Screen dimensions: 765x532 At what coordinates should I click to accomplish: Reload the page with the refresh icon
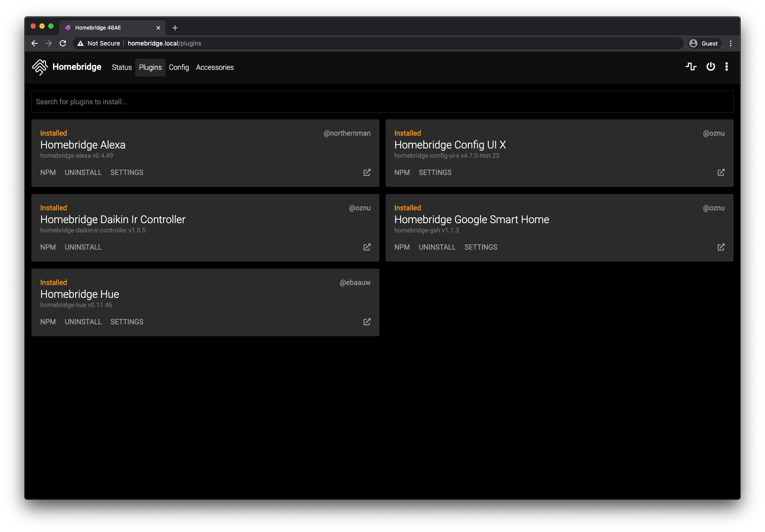tap(63, 43)
